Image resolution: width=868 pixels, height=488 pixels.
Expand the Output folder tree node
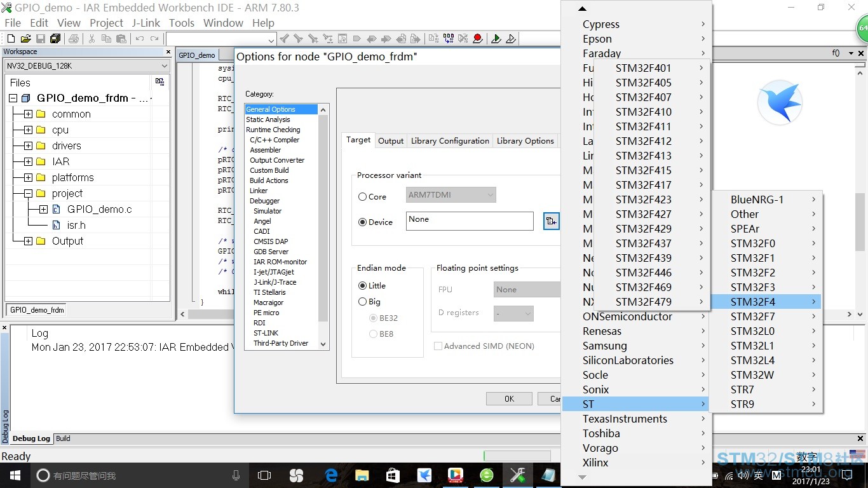[28, 241]
